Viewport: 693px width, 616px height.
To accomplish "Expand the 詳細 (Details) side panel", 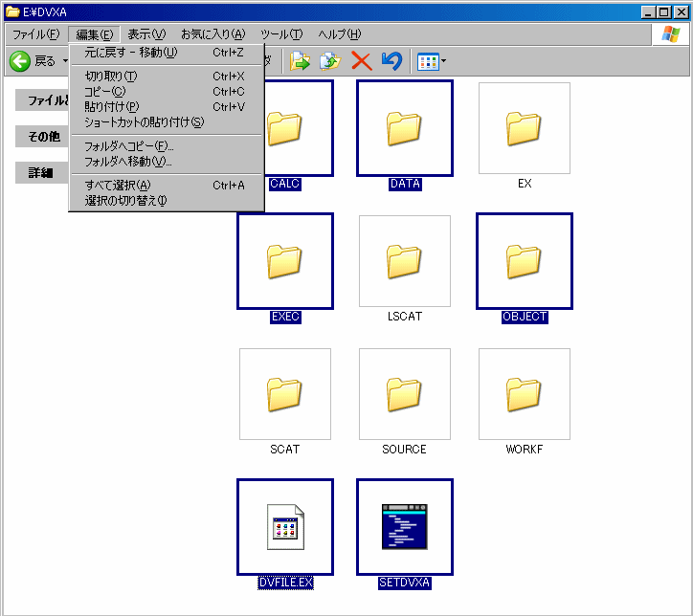I will pyautogui.click(x=41, y=173).
